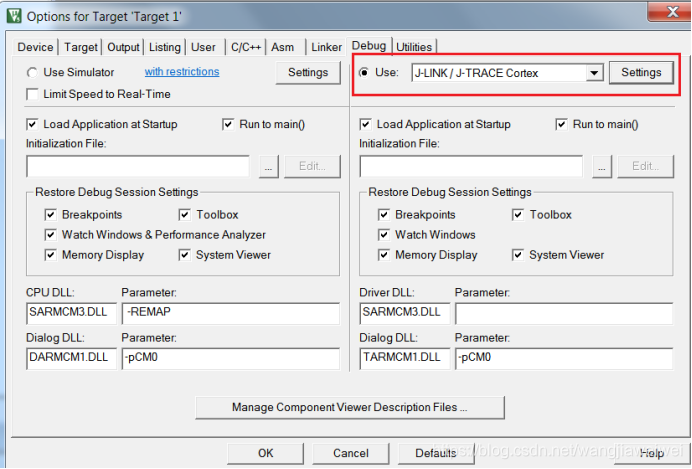
Task: Click the Defaults button
Action: (x=436, y=453)
